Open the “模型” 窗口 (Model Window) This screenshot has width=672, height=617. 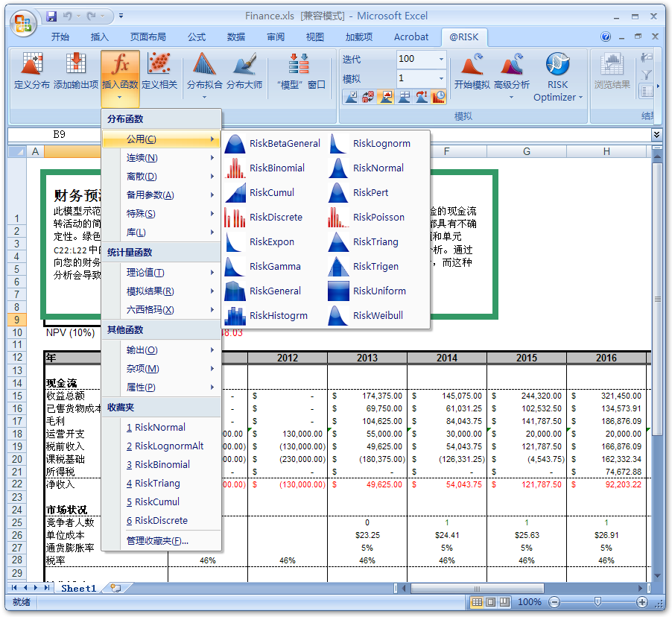pyautogui.click(x=300, y=72)
